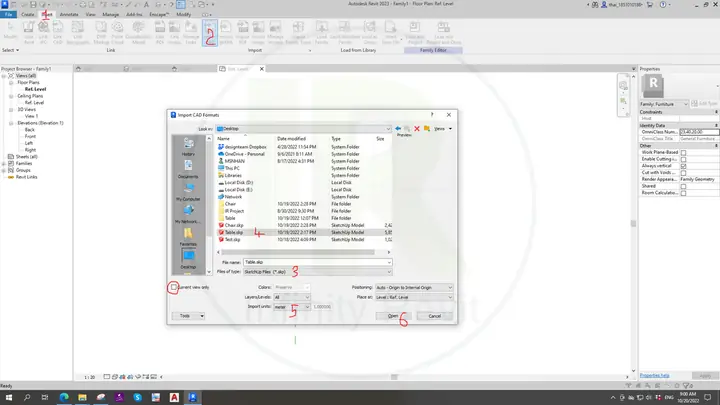
Task: Toggle the Current view only checkbox
Action: coord(174,287)
